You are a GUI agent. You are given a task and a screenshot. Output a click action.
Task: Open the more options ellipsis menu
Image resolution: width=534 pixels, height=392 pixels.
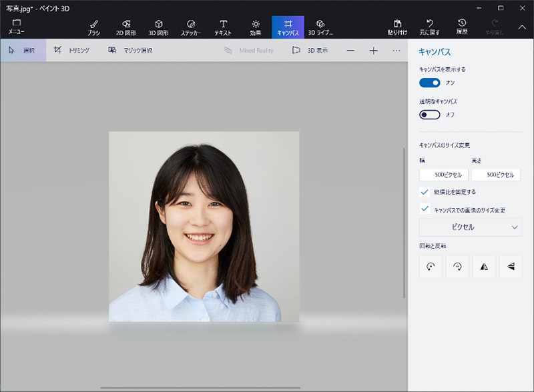point(396,51)
